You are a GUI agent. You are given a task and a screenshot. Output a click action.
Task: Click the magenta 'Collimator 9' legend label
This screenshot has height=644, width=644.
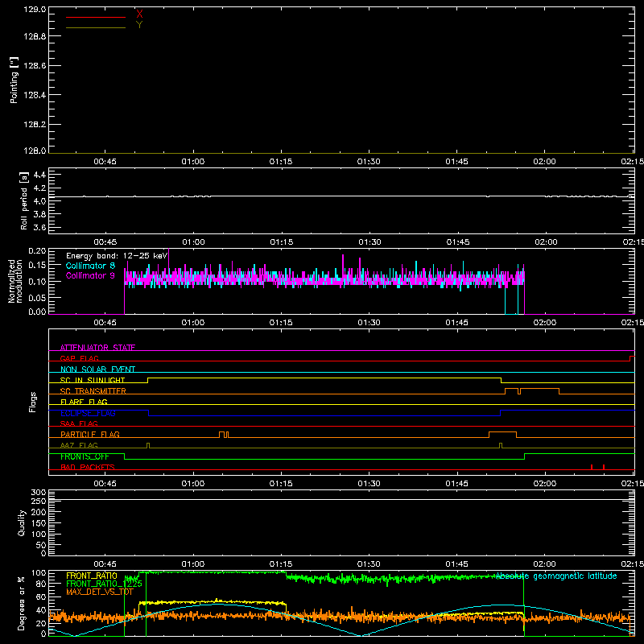tap(90, 275)
